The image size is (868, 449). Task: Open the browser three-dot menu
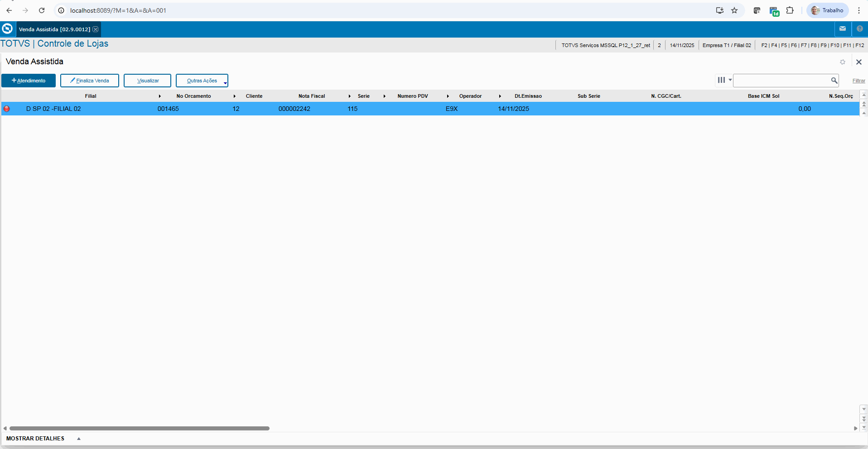[858, 10]
